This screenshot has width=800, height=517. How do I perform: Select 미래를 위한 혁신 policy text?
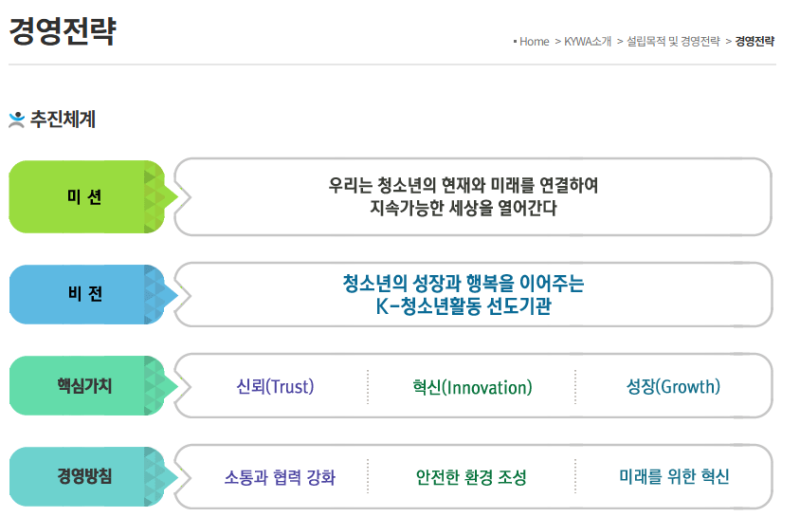[x=674, y=477]
